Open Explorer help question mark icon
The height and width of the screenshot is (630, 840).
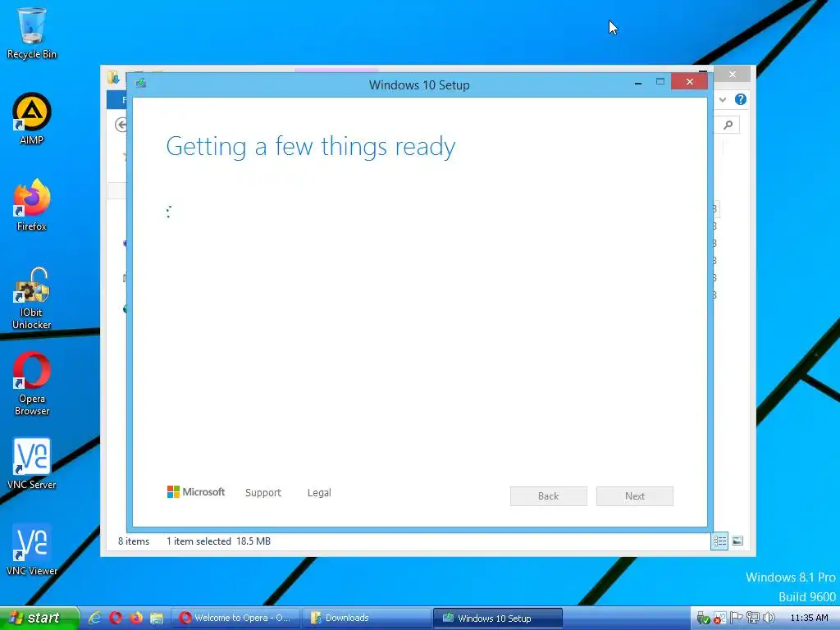[x=741, y=99]
